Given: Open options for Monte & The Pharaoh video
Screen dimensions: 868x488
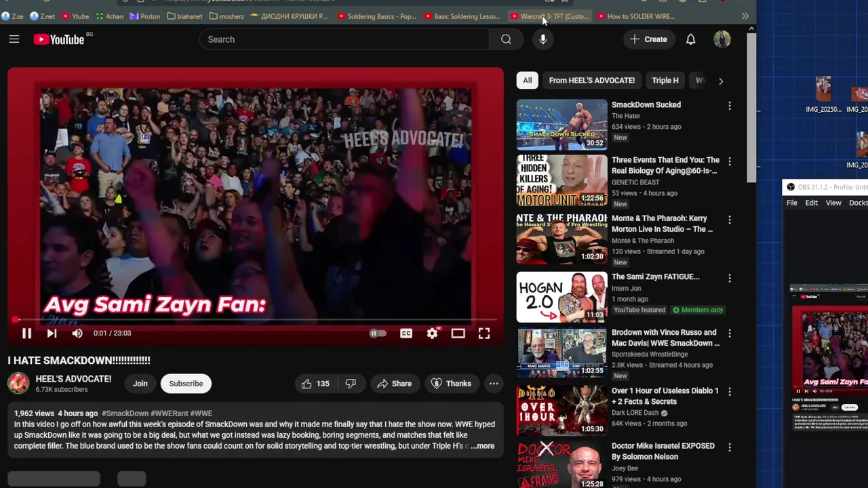Looking at the screenshot, I should (x=729, y=220).
